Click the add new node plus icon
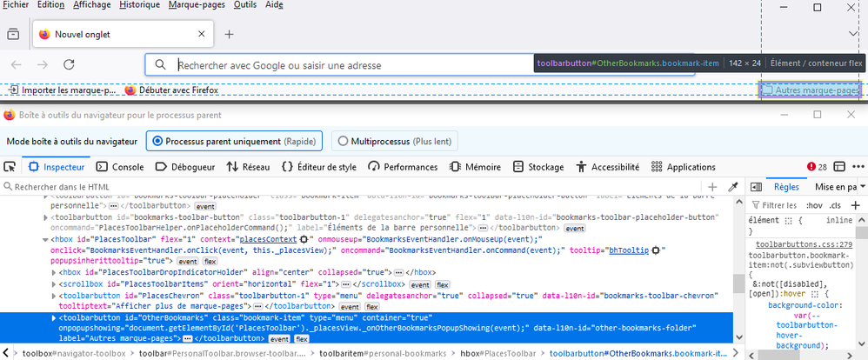Image resolution: width=868 pixels, height=360 pixels. pyautogui.click(x=712, y=187)
